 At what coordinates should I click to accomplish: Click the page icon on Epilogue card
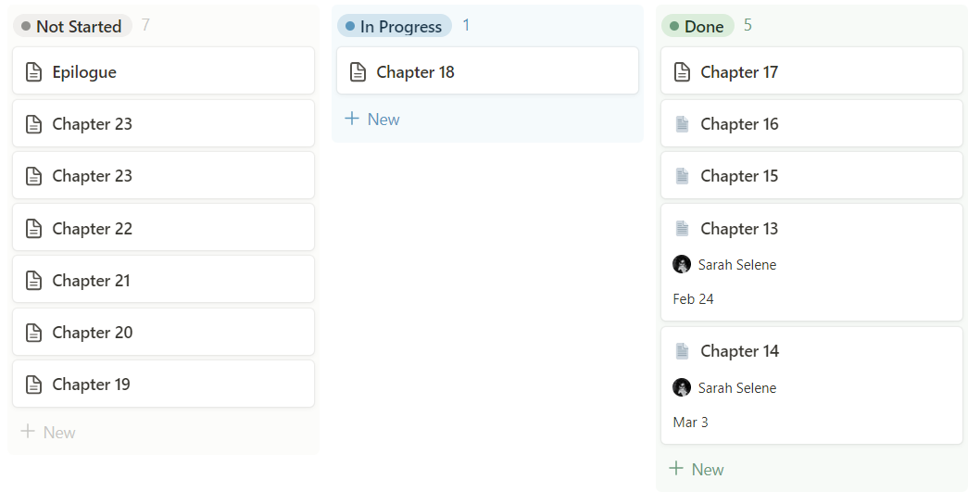point(33,72)
